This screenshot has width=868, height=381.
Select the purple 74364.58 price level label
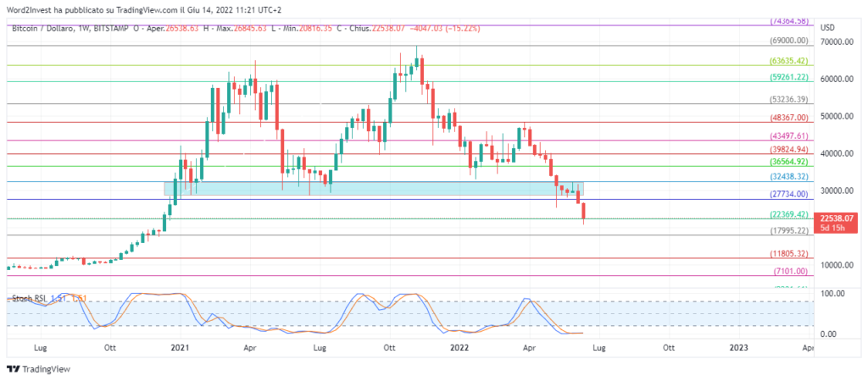point(788,20)
